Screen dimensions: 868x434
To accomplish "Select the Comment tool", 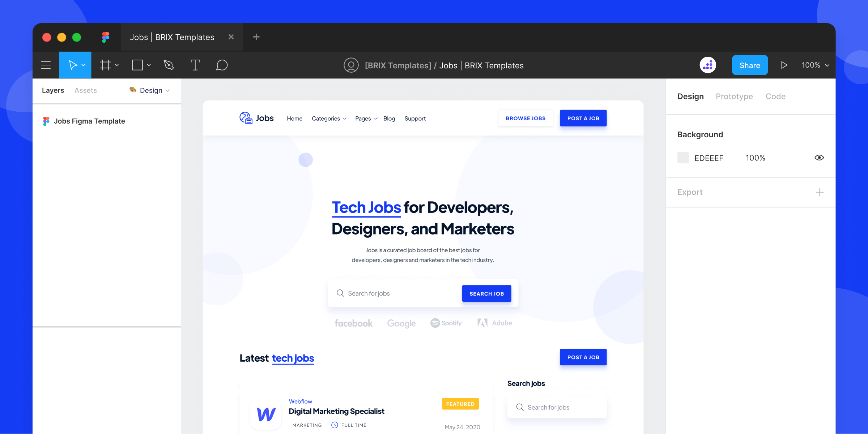I will [221, 65].
